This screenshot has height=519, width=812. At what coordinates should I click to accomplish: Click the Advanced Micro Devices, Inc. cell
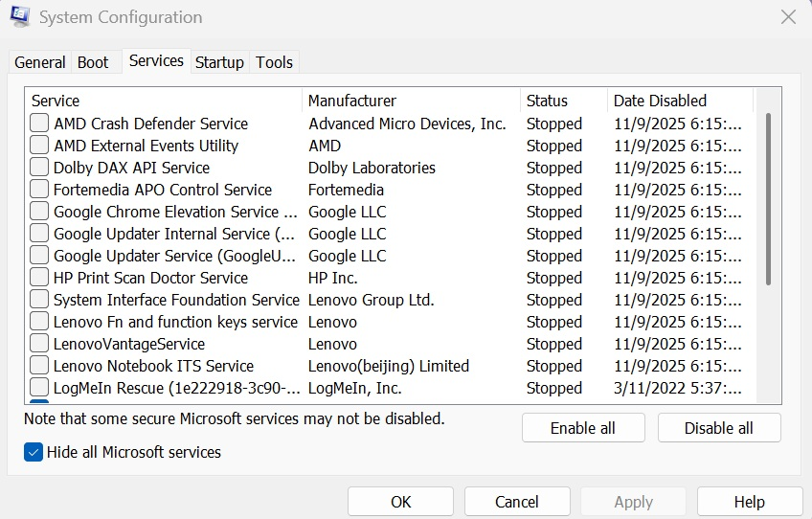[x=407, y=124]
